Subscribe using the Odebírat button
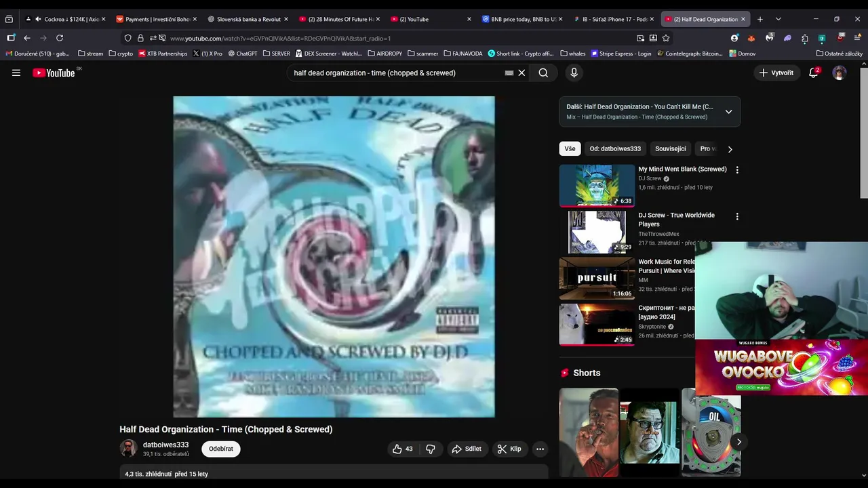 tap(220, 449)
